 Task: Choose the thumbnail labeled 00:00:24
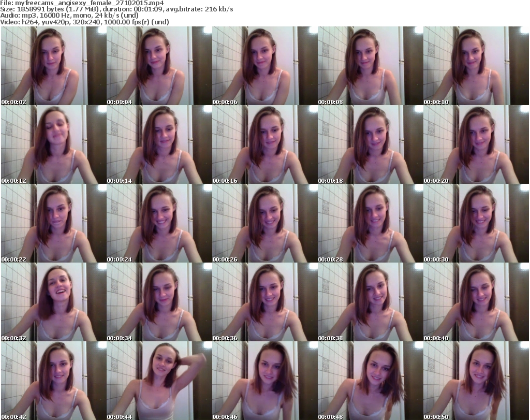point(159,223)
